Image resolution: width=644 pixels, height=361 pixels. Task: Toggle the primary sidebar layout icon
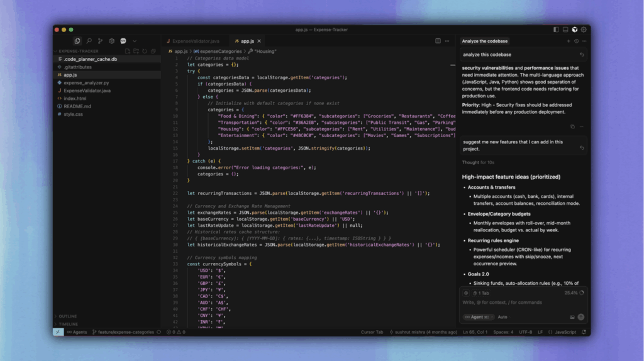556,30
